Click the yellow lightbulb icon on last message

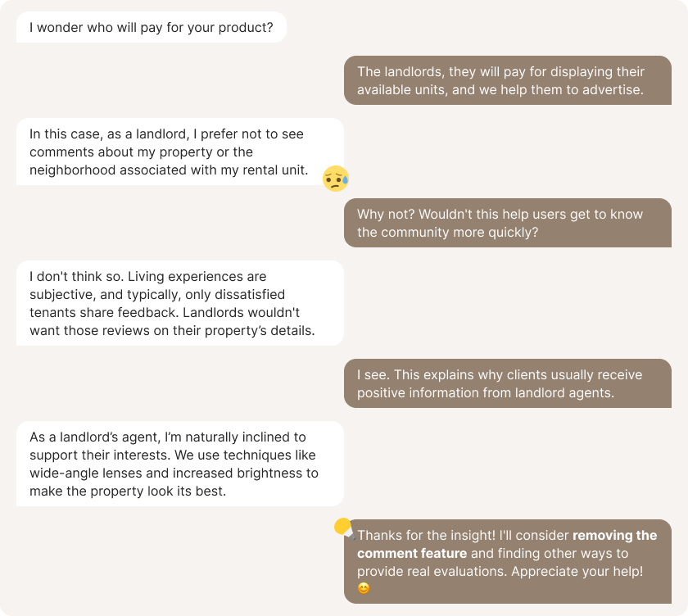click(x=344, y=528)
